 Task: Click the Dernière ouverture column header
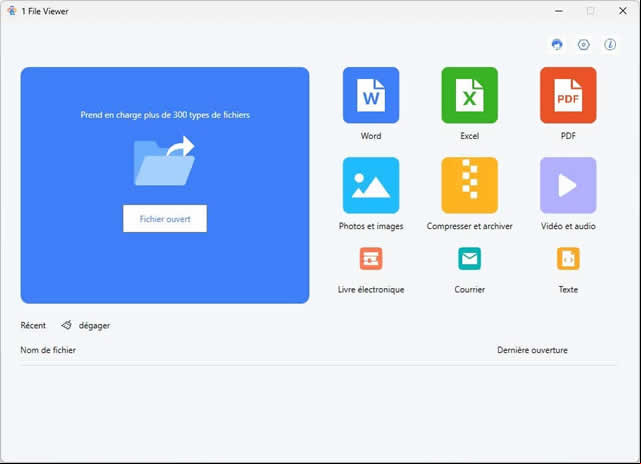click(x=532, y=350)
